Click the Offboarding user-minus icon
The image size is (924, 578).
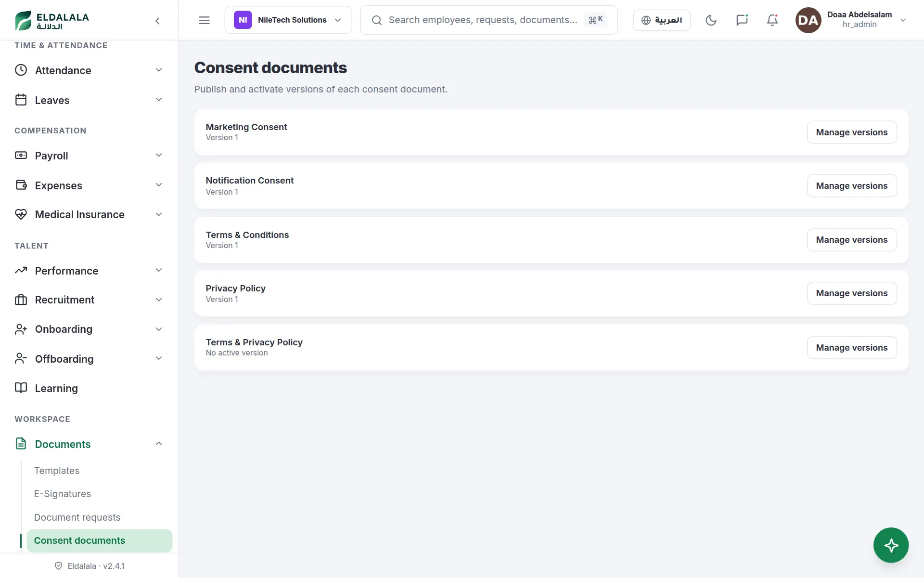[21, 358]
